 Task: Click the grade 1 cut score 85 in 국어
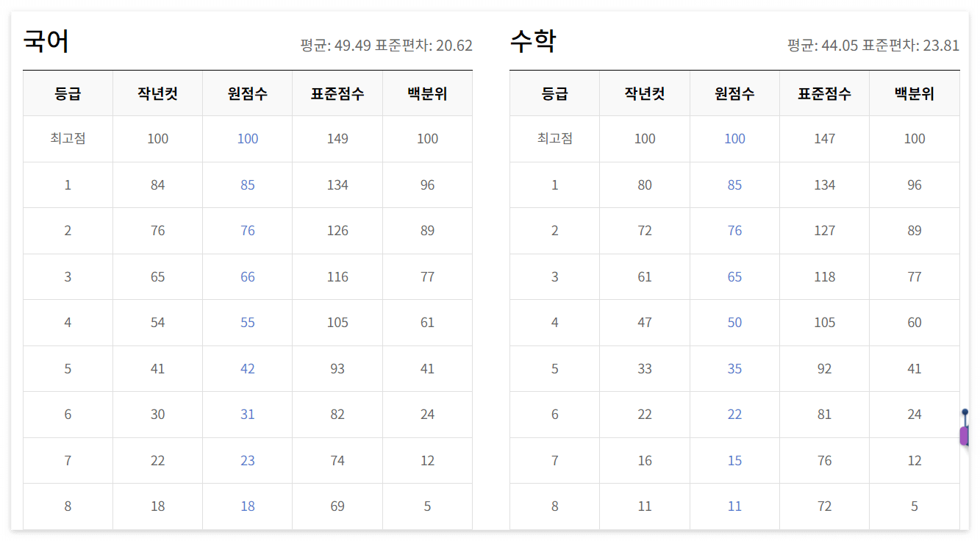(x=247, y=184)
